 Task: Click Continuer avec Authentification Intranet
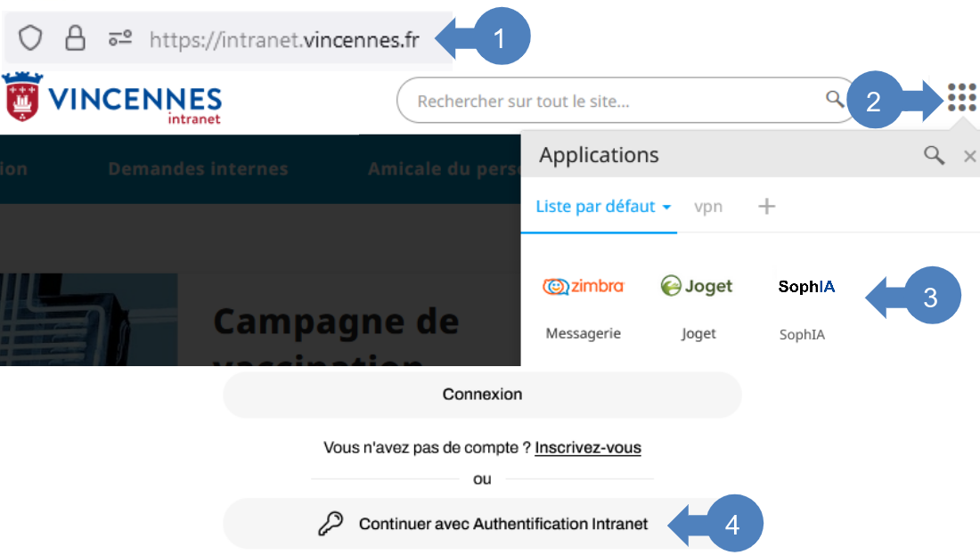482,524
